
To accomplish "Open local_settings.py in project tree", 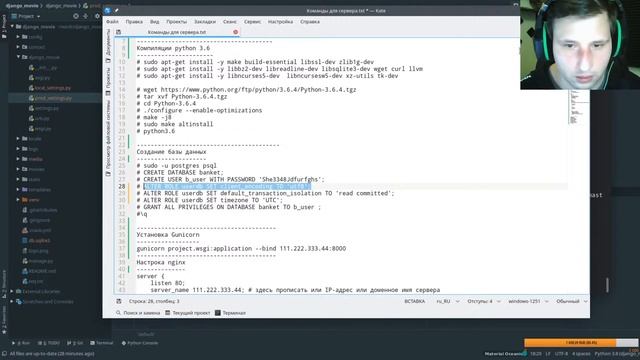I will tap(50, 88).
